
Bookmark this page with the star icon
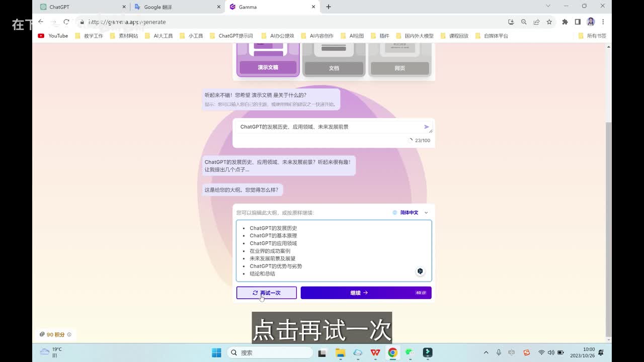549,22
